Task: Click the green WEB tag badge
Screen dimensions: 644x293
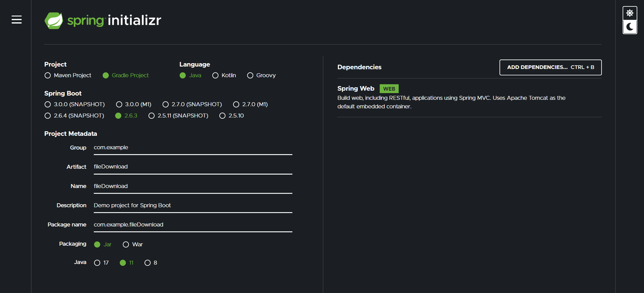Action: coord(389,89)
